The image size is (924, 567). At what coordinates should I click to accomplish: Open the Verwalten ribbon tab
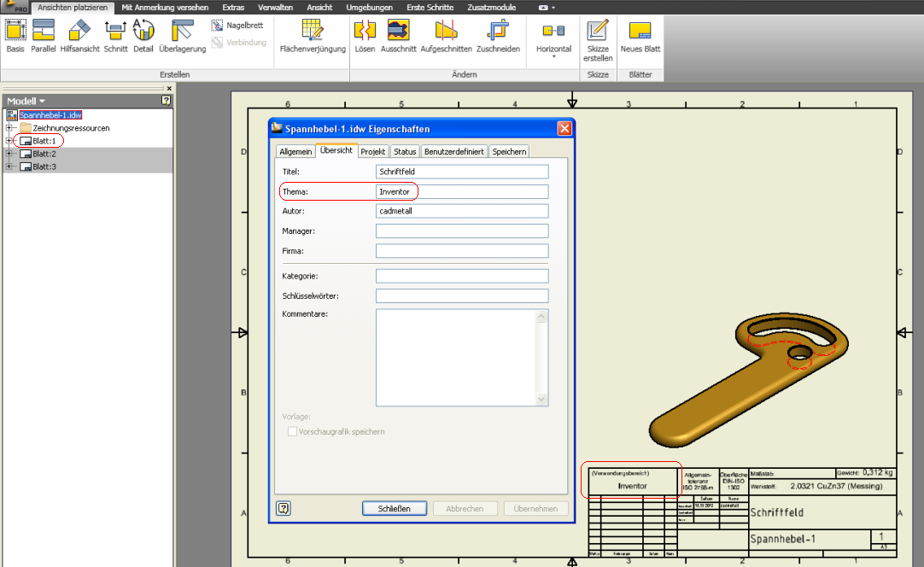pos(275,8)
